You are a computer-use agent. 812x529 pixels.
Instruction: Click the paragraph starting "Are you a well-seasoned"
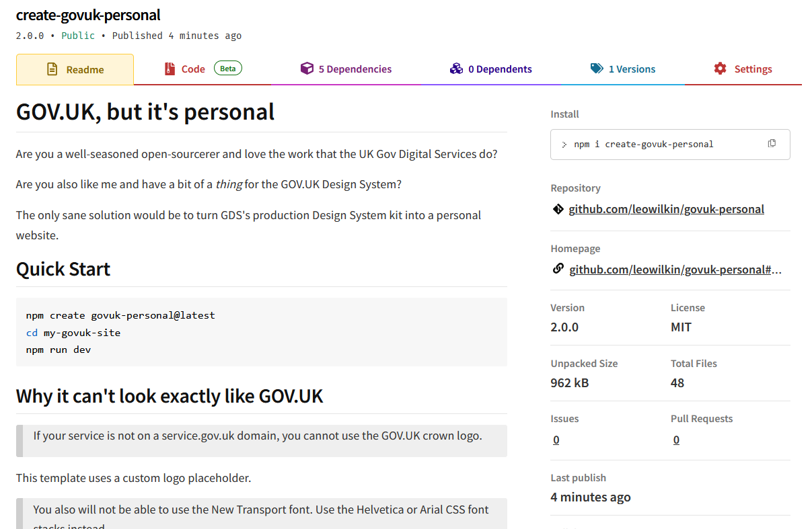click(257, 154)
